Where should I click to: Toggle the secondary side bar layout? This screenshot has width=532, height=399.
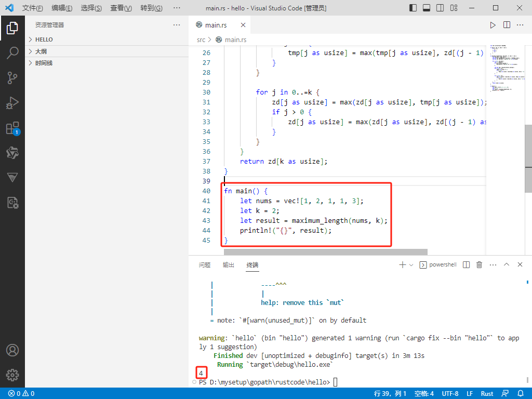click(440, 8)
